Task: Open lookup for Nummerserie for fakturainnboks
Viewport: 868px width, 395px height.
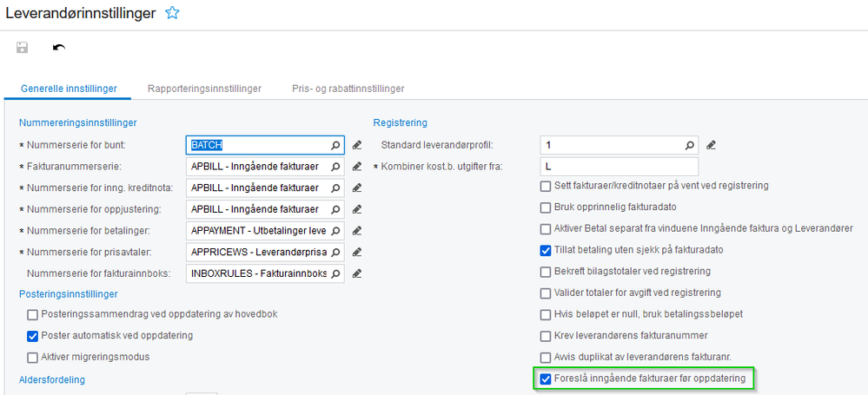Action: 335,273
